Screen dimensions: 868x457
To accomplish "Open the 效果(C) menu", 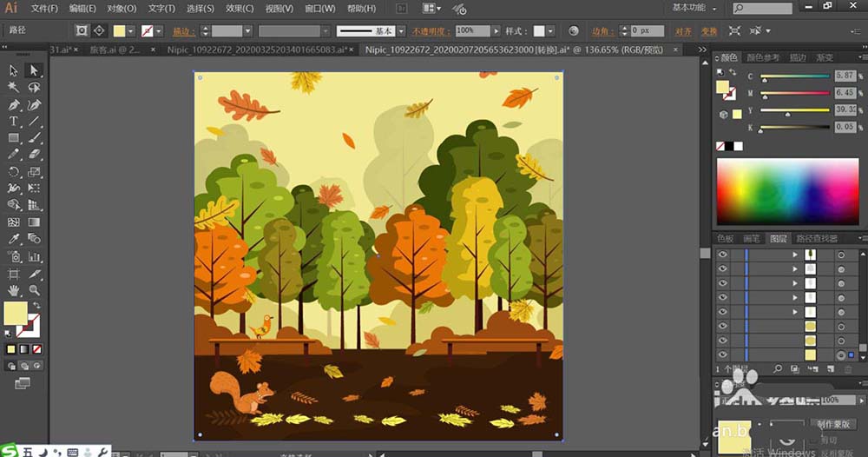I will tap(240, 9).
